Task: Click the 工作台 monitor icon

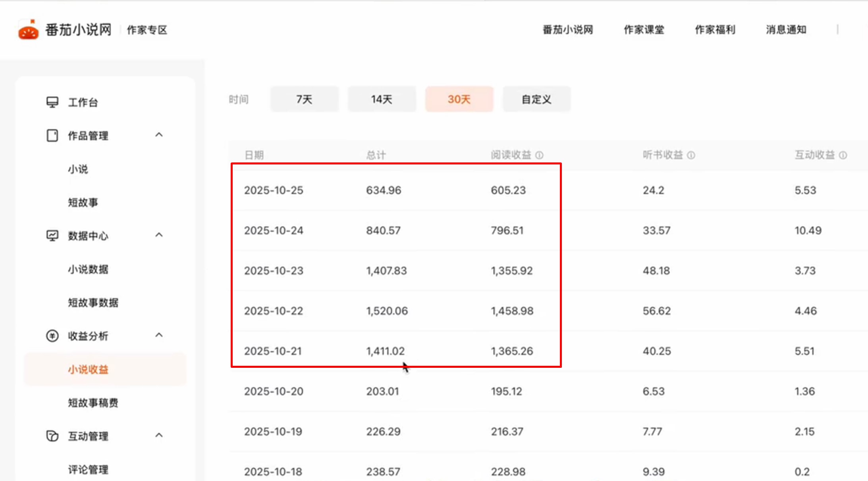Action: pyautogui.click(x=52, y=102)
